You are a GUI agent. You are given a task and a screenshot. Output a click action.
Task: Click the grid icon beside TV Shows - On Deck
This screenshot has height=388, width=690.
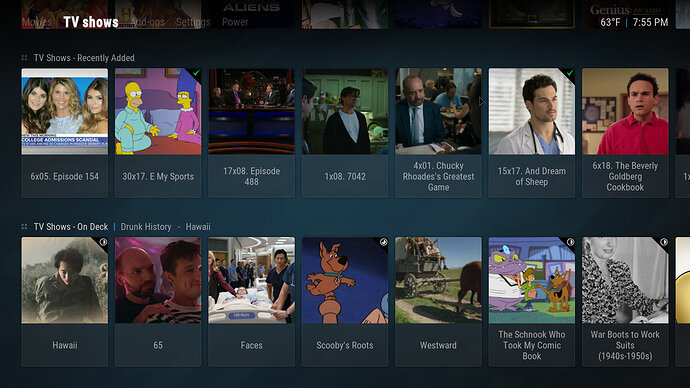coord(24,227)
